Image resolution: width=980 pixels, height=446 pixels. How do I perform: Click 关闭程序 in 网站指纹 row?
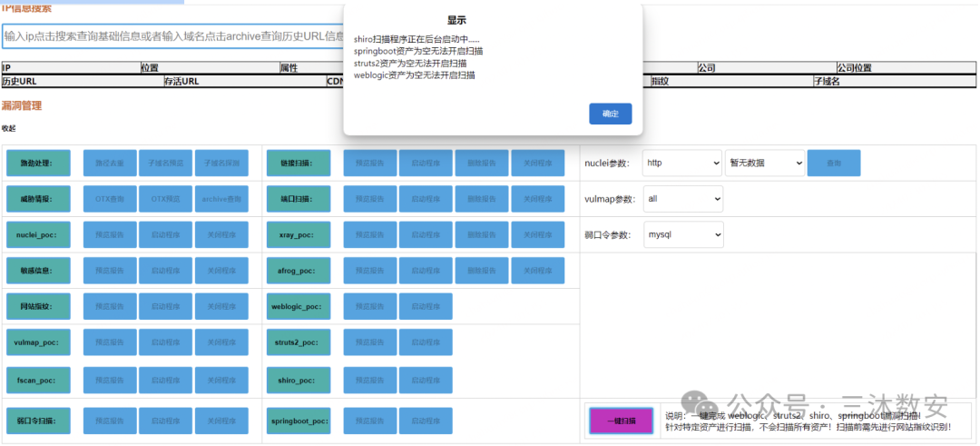coord(221,306)
